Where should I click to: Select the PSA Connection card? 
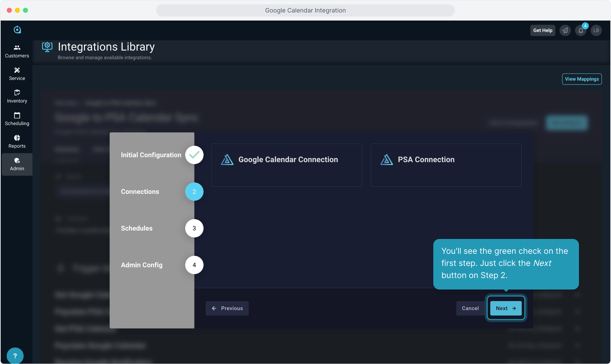(x=446, y=165)
